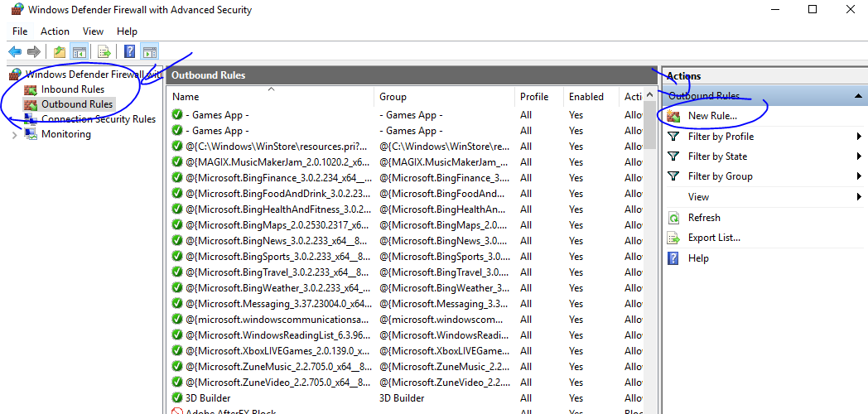Collapse the Outbound Rules actions section arrow
868x414 pixels.
[x=858, y=96]
